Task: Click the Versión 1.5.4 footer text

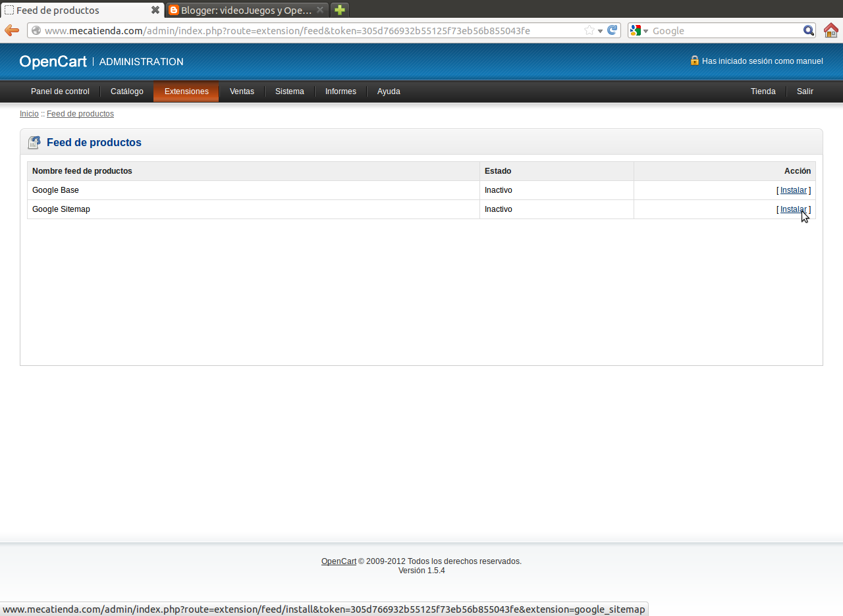Action: [x=421, y=571]
